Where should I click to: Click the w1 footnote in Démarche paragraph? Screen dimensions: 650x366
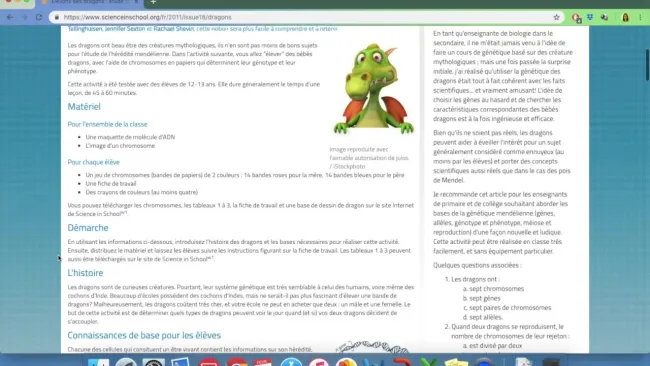point(210,258)
